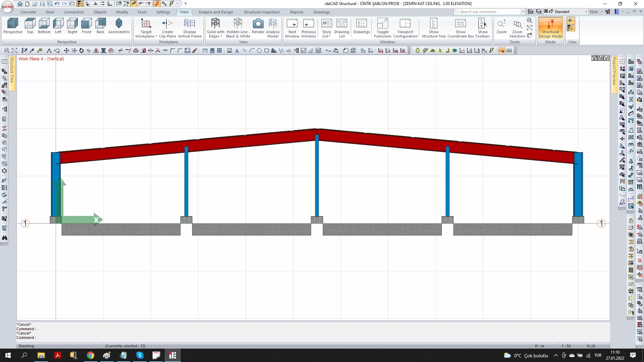The image size is (644, 362).
Task: Open Google Chrome from the taskbar
Action: [x=91, y=355]
